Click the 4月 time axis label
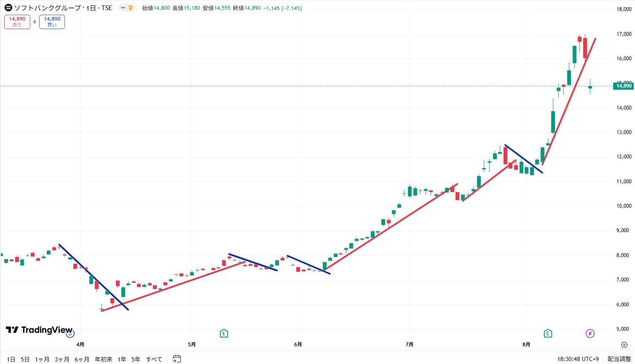 tap(80, 345)
